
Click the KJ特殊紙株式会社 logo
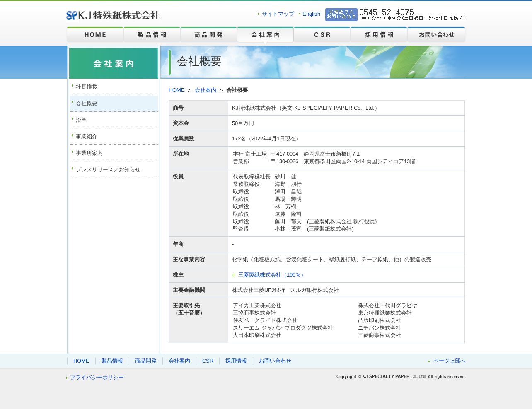(x=113, y=15)
